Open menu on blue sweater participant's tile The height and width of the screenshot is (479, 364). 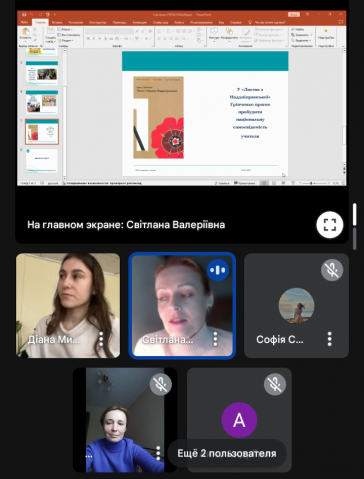pyautogui.click(x=158, y=453)
